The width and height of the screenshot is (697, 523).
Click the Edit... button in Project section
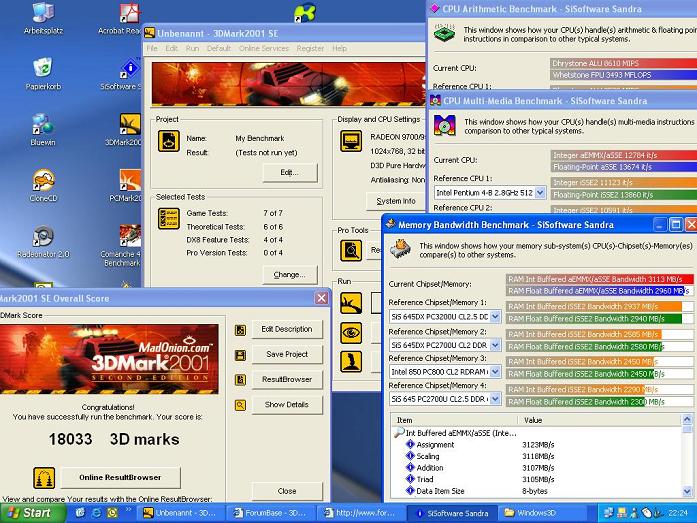coord(290,172)
